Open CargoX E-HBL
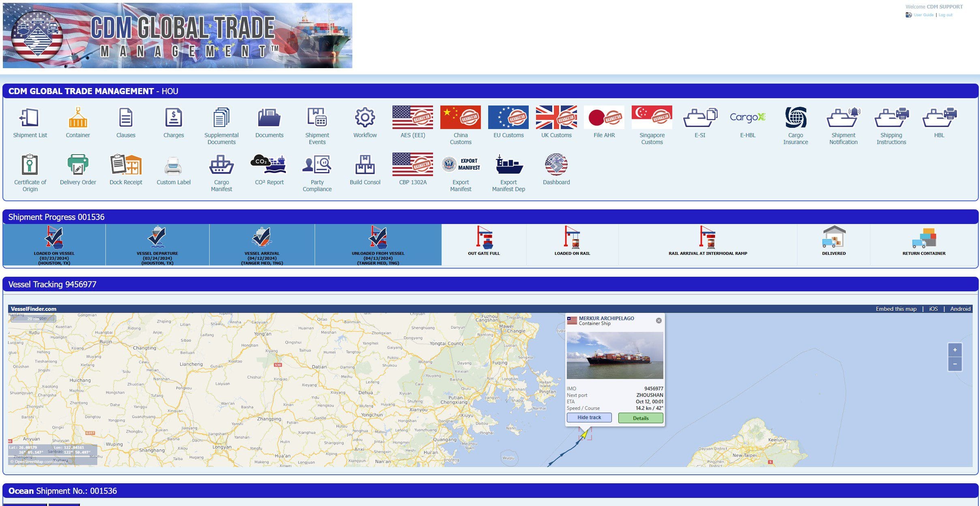The image size is (980, 506). click(748, 117)
